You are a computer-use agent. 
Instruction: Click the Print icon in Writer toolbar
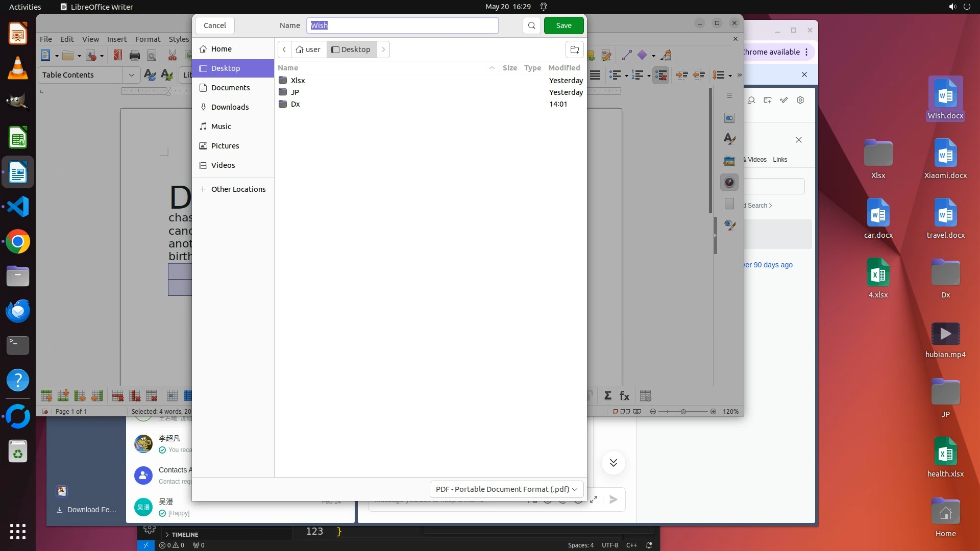[x=135, y=56]
